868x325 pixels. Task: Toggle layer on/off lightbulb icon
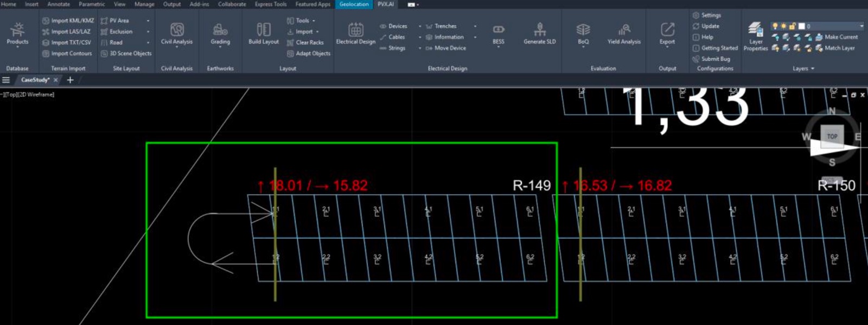(775, 26)
